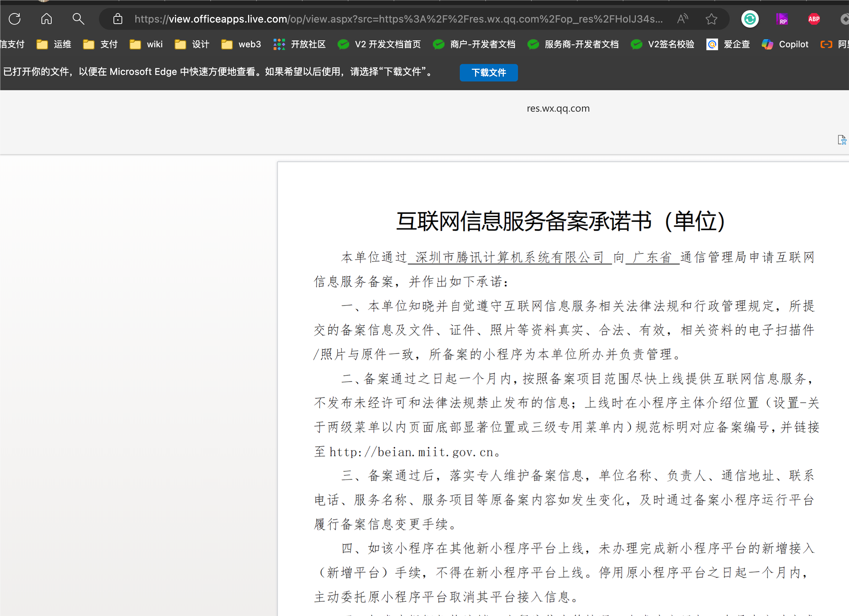Open the 运维 bookmark folder
The width and height of the screenshot is (849, 616).
(x=54, y=44)
